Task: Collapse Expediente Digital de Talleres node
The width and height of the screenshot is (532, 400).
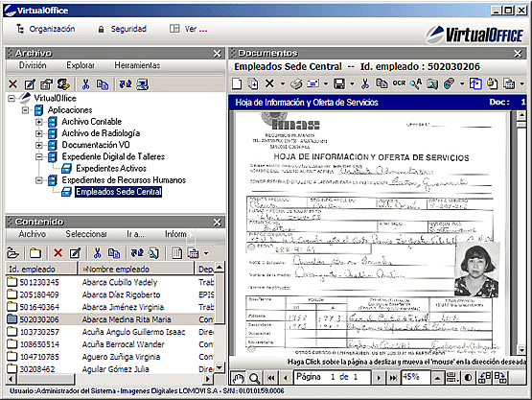Action: [39, 156]
